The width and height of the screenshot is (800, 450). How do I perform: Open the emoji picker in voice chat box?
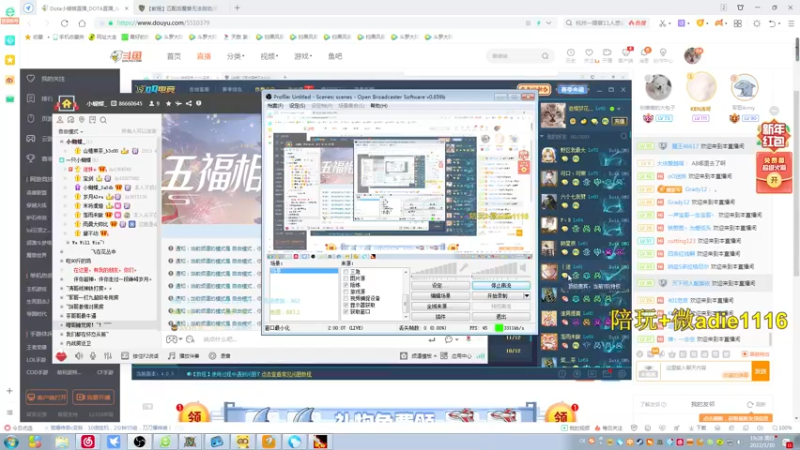[190, 339]
